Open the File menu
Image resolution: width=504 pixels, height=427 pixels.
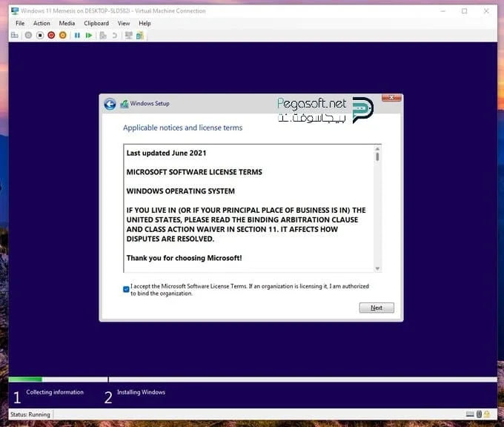20,24
